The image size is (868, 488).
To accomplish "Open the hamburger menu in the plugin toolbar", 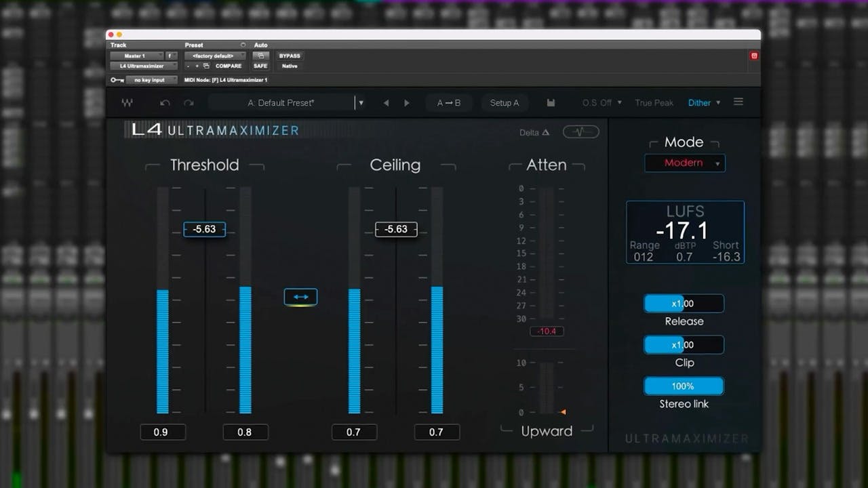I will pos(738,102).
